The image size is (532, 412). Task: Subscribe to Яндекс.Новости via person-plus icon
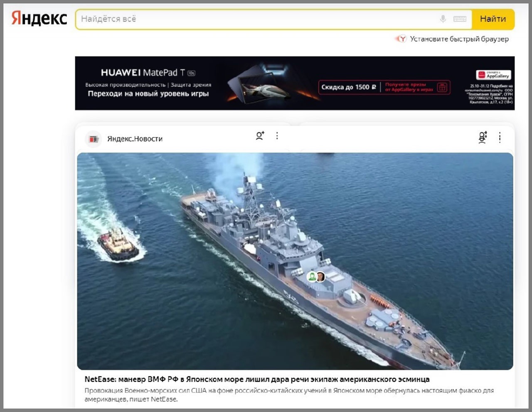(260, 136)
